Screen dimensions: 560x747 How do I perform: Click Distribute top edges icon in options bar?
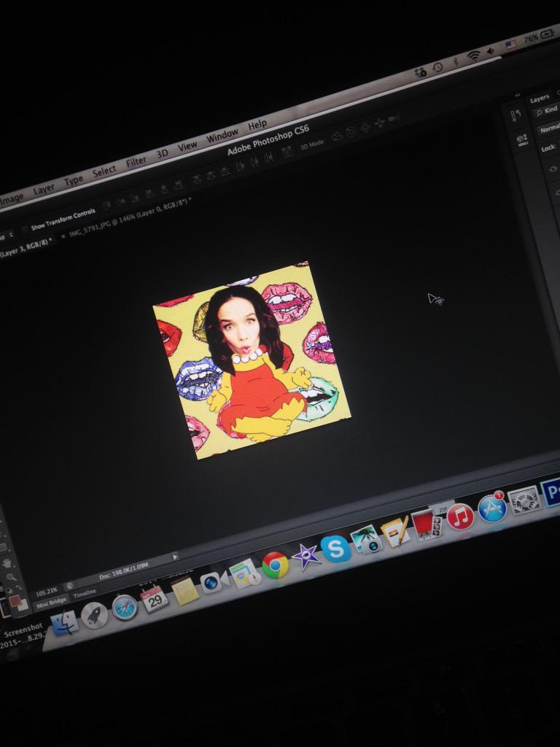click(195, 179)
